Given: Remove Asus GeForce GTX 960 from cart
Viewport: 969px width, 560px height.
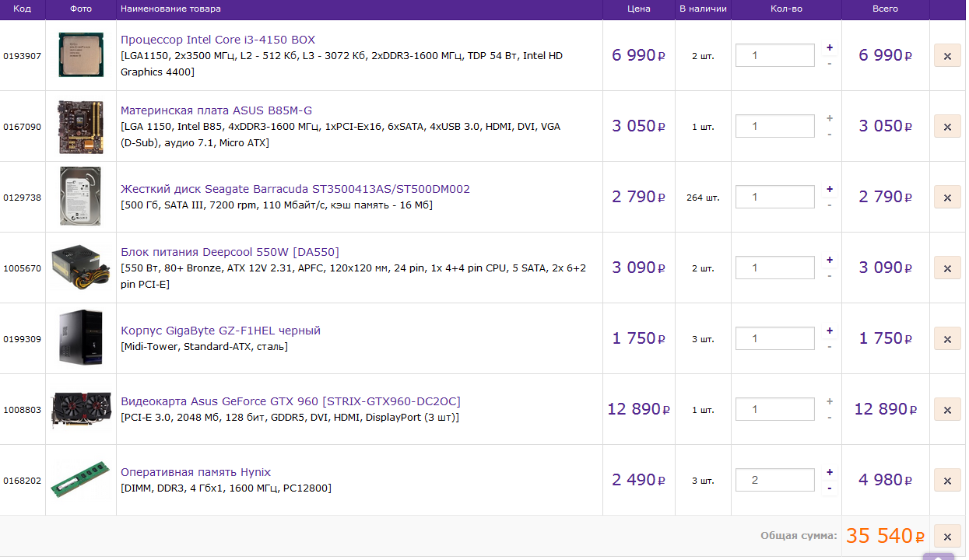Looking at the screenshot, I should pos(947,410).
